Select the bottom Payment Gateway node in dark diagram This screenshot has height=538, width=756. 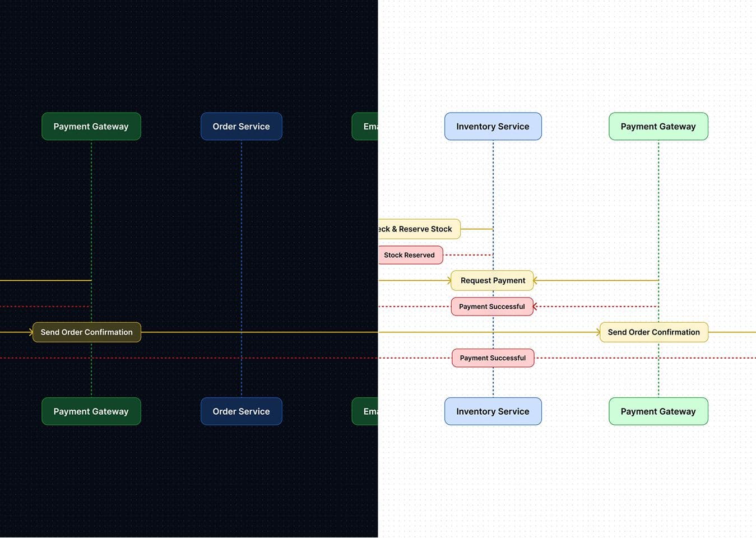(91, 411)
